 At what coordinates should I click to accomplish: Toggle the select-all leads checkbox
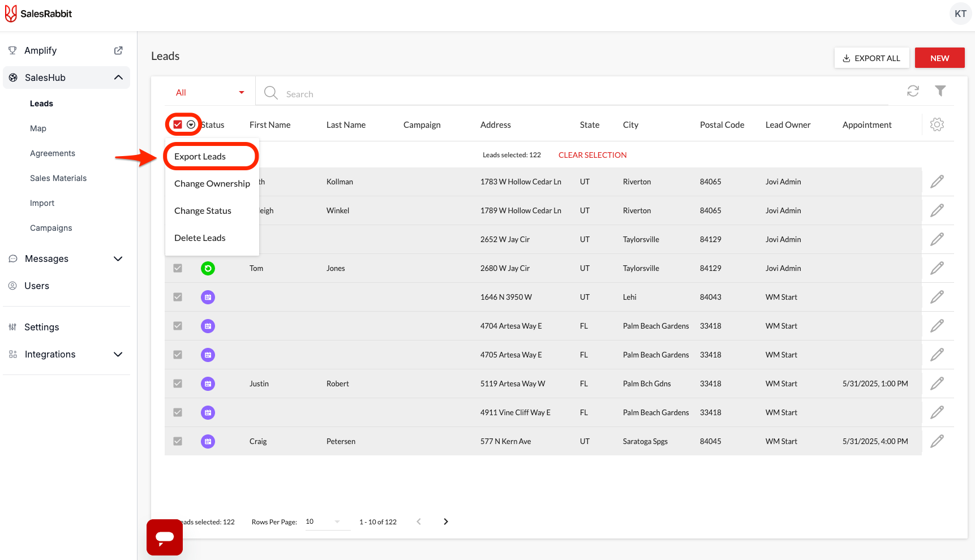[x=178, y=124]
